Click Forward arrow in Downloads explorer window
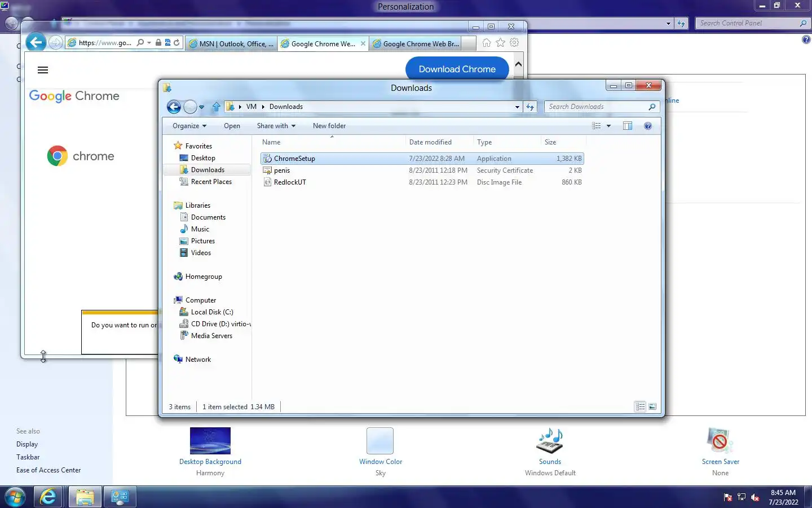Image resolution: width=812 pixels, height=508 pixels. tap(191, 107)
